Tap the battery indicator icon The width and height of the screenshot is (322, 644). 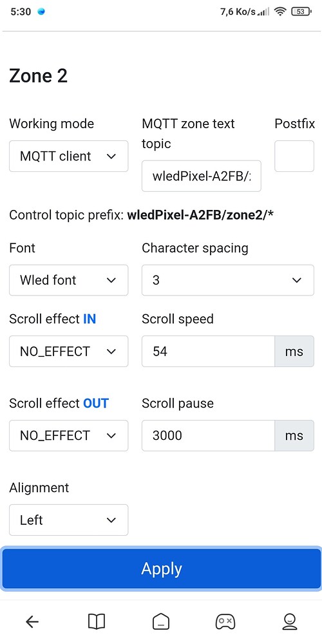click(301, 12)
